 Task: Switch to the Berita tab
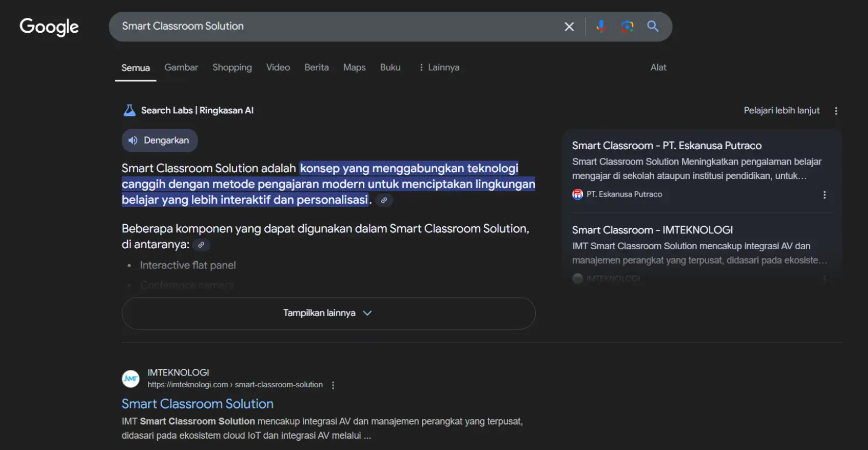(x=316, y=67)
